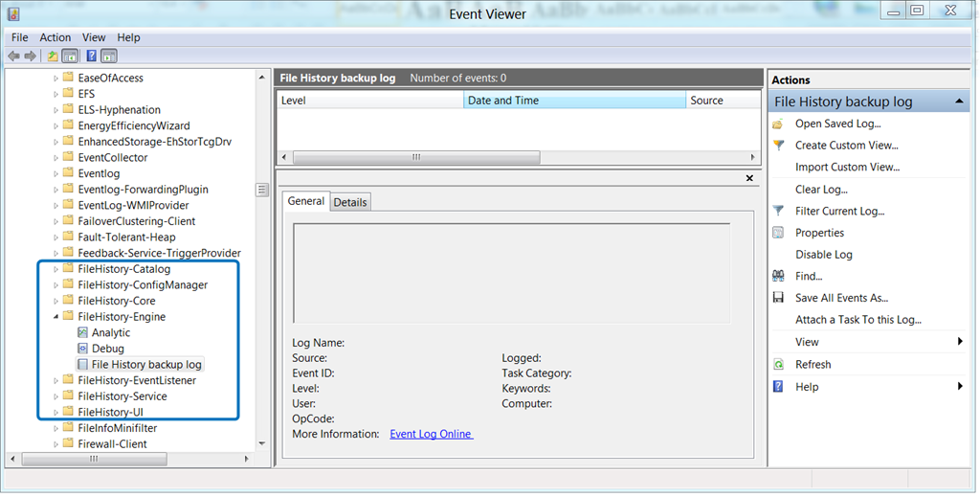980x497 pixels.
Task: Toggle the Show/Hide Action Pane toolbar icon
Action: (x=109, y=56)
